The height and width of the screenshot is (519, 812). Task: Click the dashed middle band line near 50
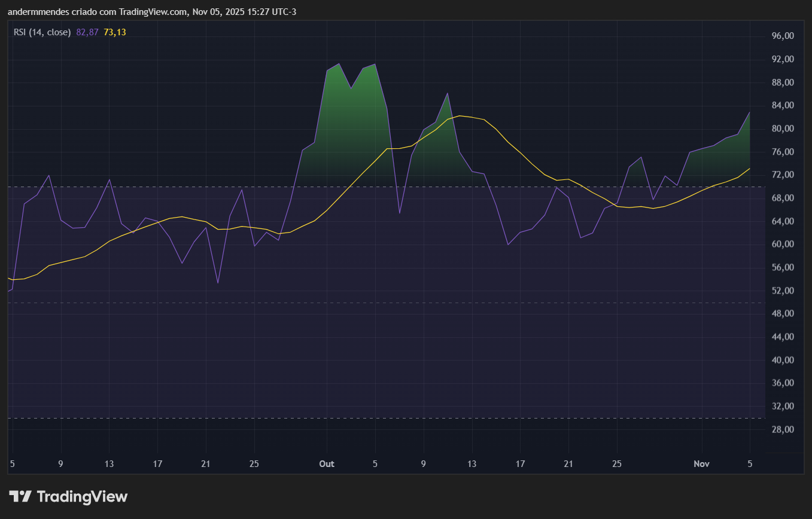239,303
